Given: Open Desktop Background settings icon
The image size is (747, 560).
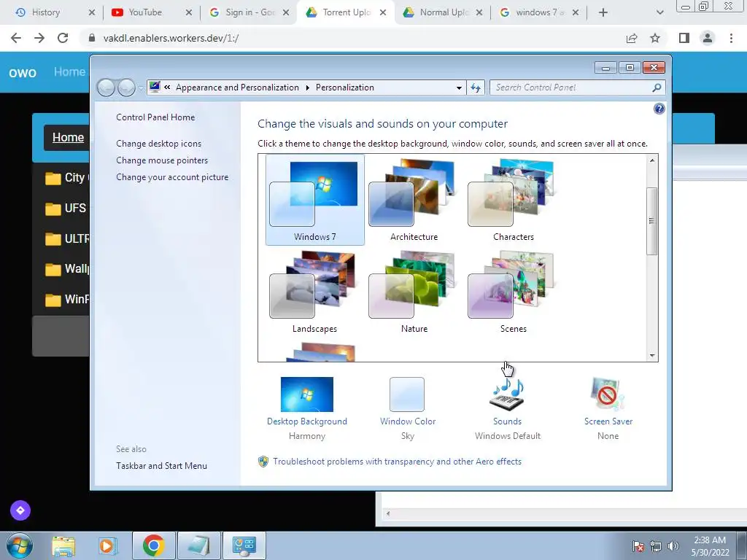Looking at the screenshot, I should 307,394.
